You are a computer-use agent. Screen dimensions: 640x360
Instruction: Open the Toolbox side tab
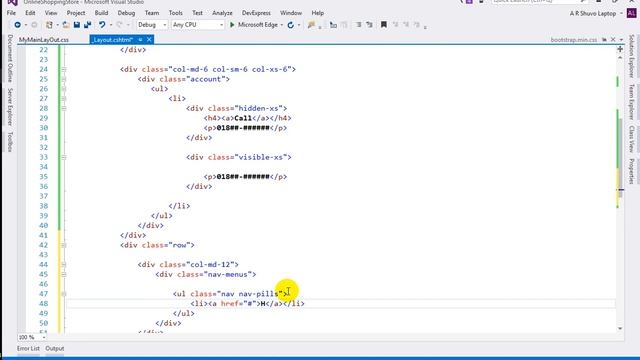[x=10, y=142]
